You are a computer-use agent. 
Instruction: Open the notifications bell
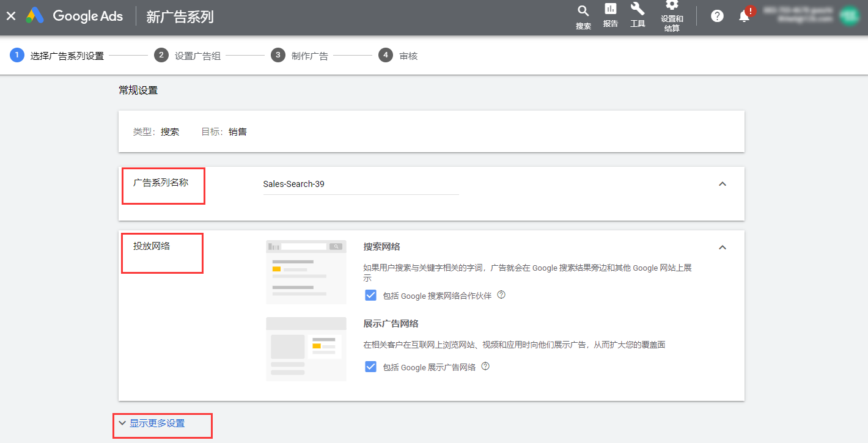pyautogui.click(x=744, y=16)
